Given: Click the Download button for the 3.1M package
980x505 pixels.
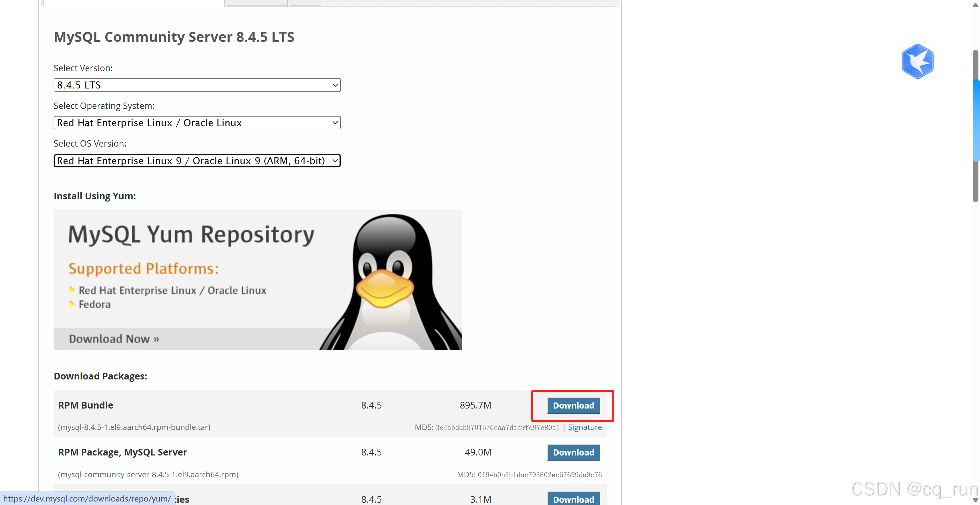Looking at the screenshot, I should pyautogui.click(x=573, y=499).
